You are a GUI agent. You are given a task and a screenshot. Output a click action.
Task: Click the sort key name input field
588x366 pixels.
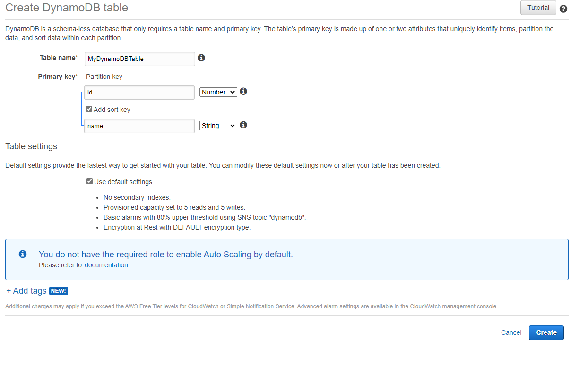point(139,126)
